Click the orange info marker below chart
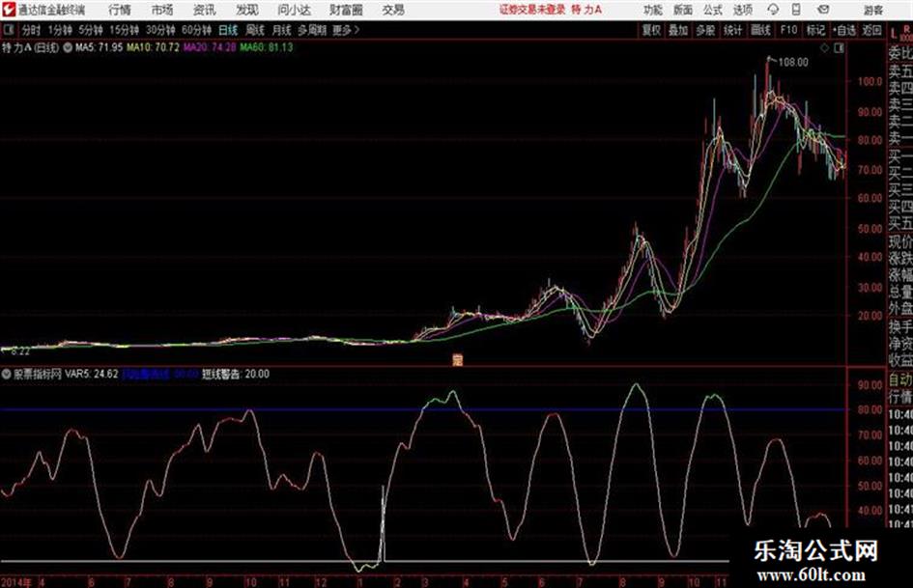The image size is (913, 588). [x=458, y=360]
